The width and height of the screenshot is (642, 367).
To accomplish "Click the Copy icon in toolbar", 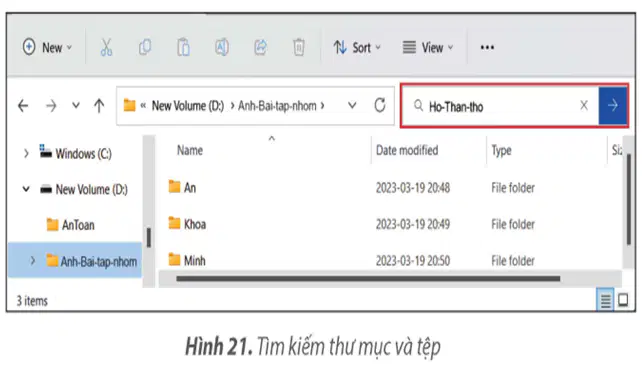I will [145, 48].
